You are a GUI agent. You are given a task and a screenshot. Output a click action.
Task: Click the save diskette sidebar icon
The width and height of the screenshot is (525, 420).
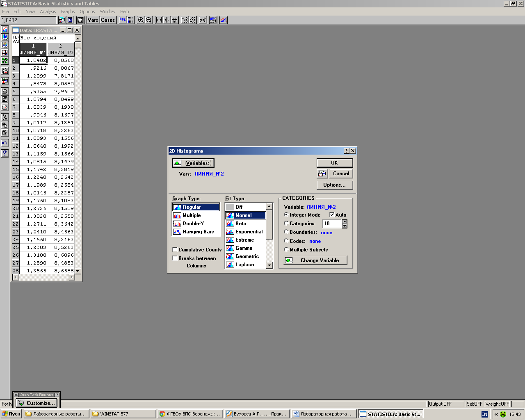[5, 99]
